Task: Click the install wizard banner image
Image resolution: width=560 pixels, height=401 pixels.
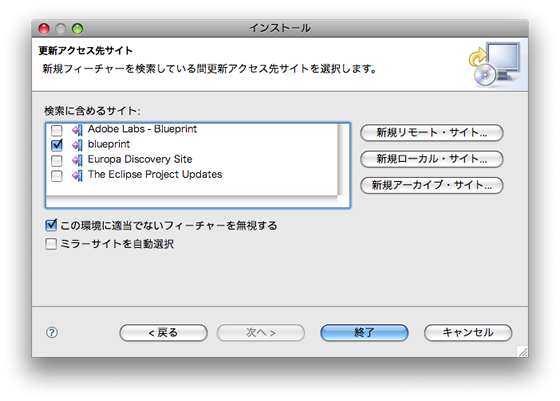Action: click(495, 65)
